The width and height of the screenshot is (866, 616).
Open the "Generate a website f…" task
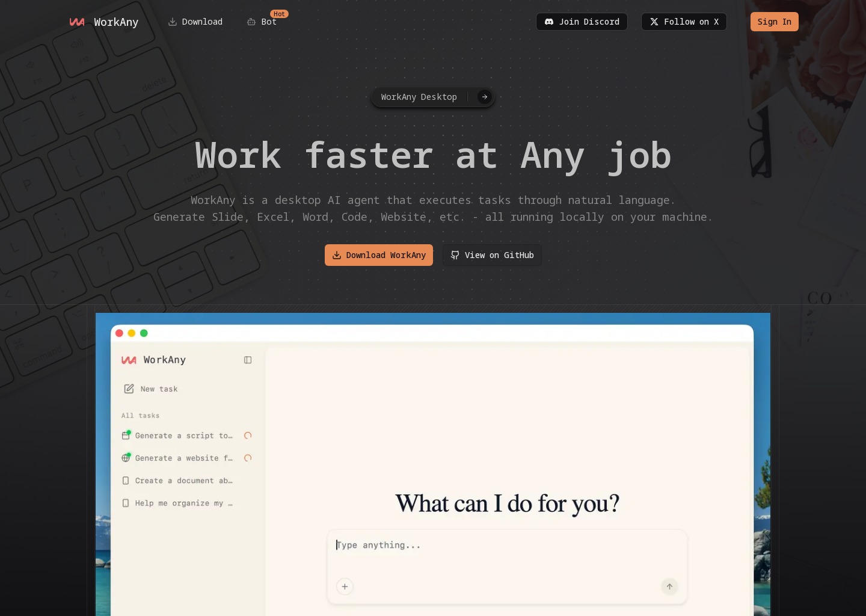186,458
